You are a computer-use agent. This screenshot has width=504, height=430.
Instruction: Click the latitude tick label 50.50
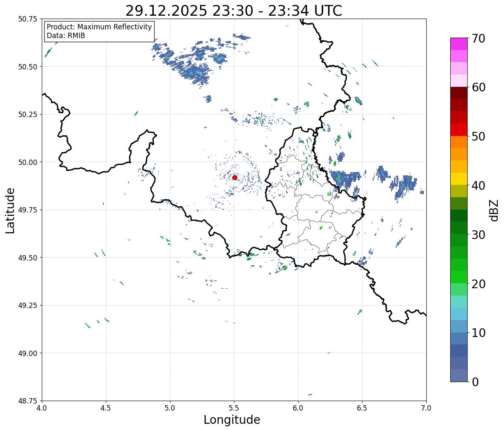[x=28, y=67]
